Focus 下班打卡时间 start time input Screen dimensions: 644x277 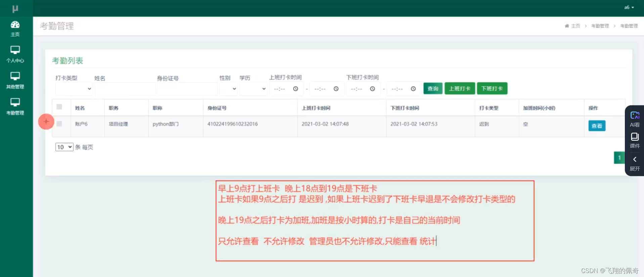point(363,89)
